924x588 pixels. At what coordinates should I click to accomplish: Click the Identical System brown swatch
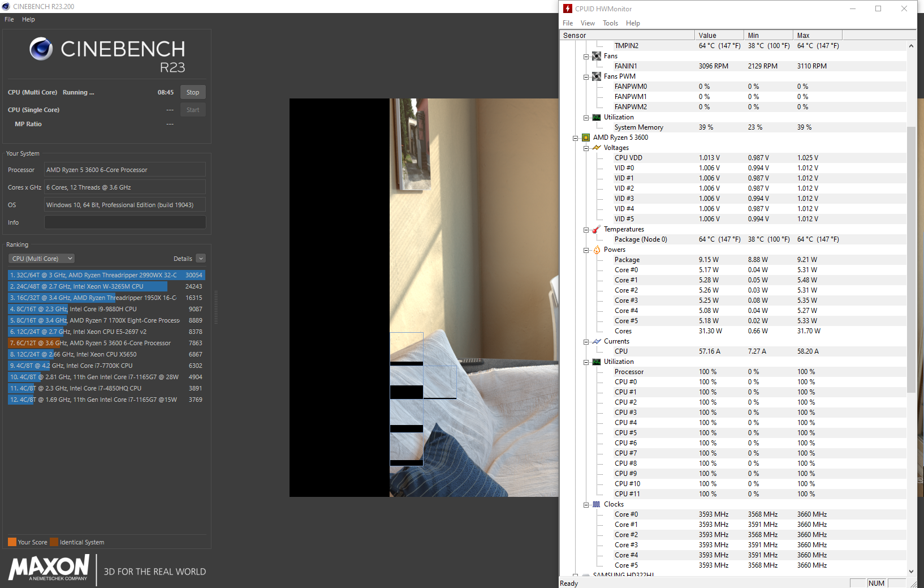[x=54, y=542]
